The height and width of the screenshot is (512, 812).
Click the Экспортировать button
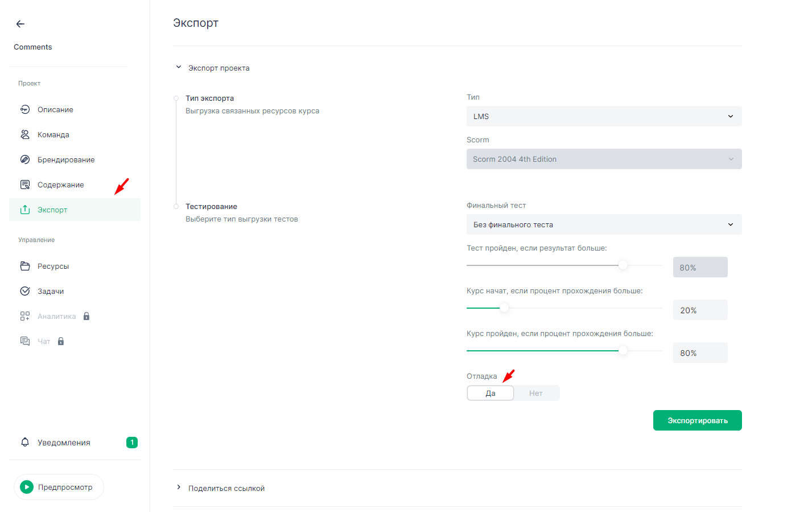click(697, 420)
